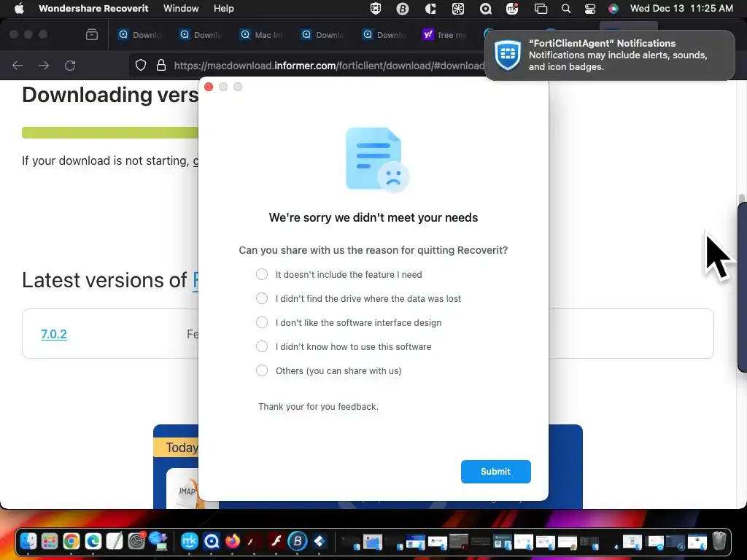Open System Preferences from the Dock
This screenshot has height=560, width=747.
coord(136,542)
